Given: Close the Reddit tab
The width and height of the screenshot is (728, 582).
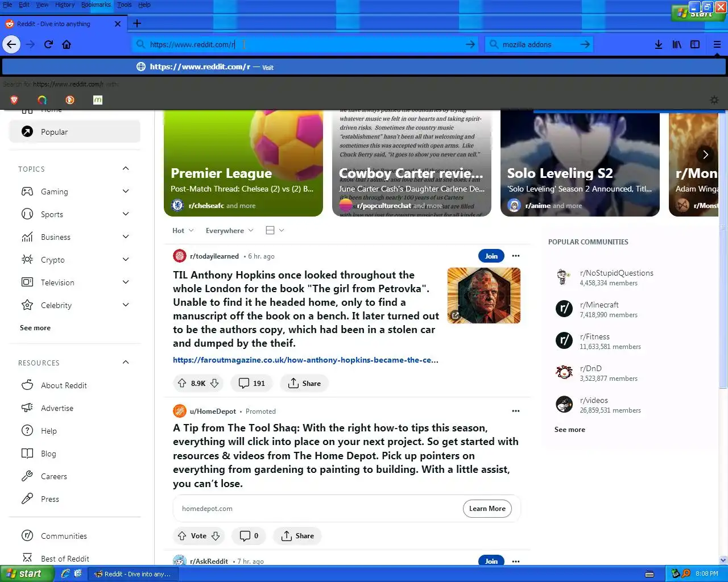Looking at the screenshot, I should point(118,24).
